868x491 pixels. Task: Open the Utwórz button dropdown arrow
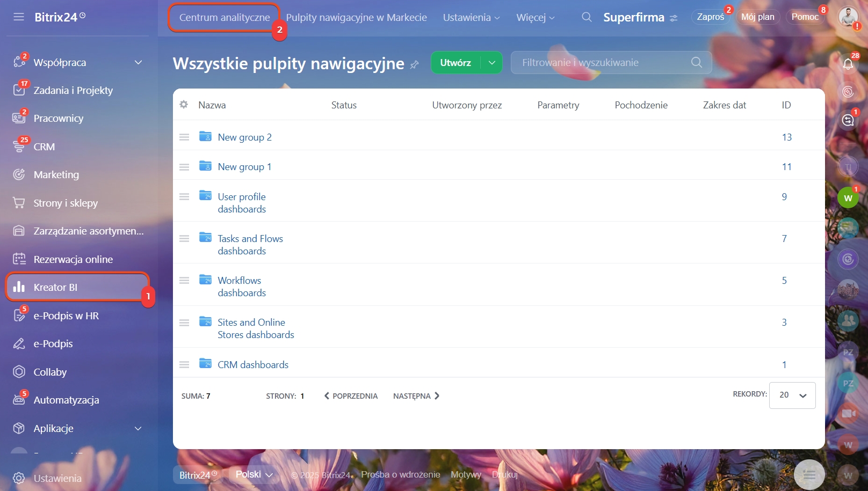(491, 62)
